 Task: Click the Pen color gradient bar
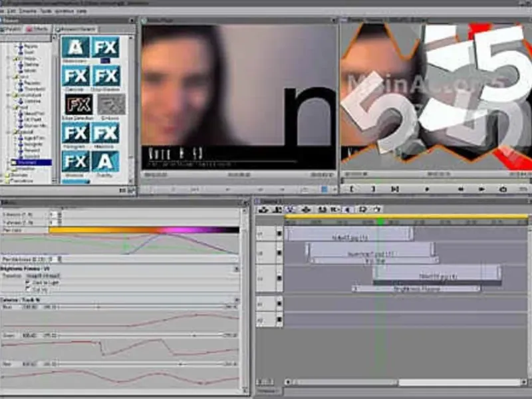click(144, 230)
